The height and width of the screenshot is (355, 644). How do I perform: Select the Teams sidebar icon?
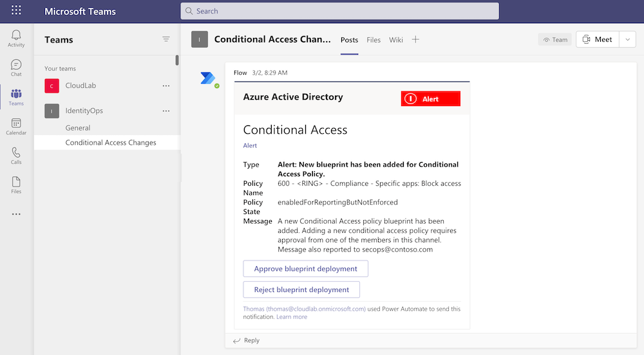(16, 97)
